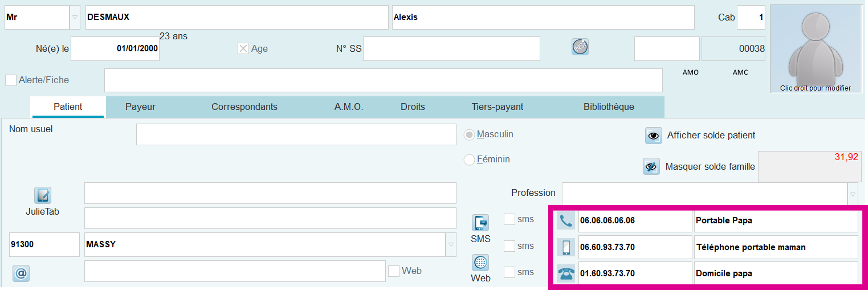
Task: Click handset icon beside 06.06.06.06.06
Action: (566, 221)
